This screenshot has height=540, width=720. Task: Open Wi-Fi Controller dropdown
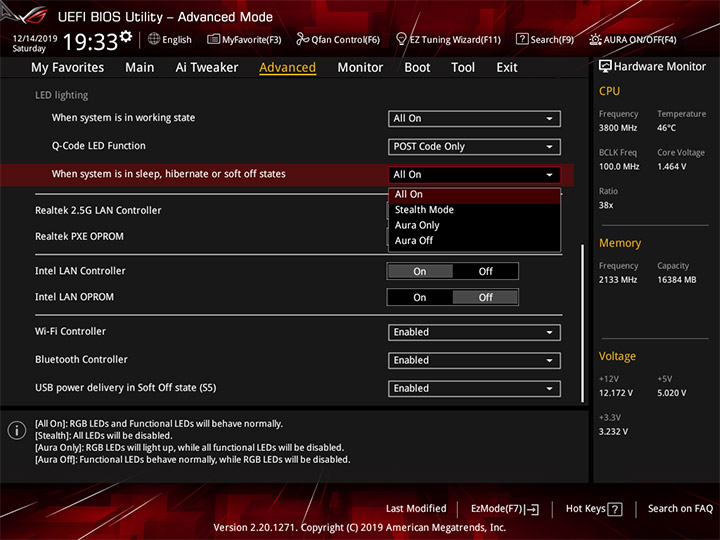point(474,332)
